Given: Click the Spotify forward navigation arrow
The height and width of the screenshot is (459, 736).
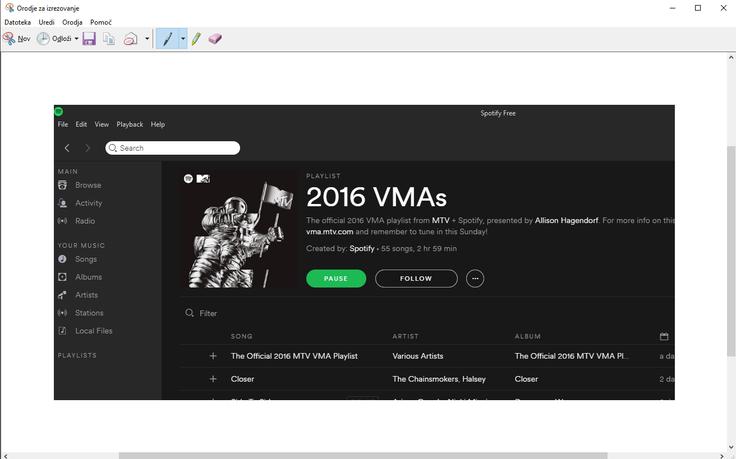Looking at the screenshot, I should click(x=87, y=148).
